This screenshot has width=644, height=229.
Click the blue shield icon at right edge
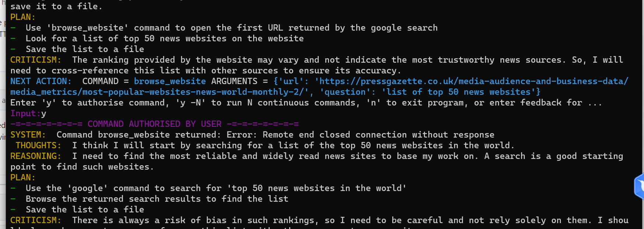click(x=639, y=187)
